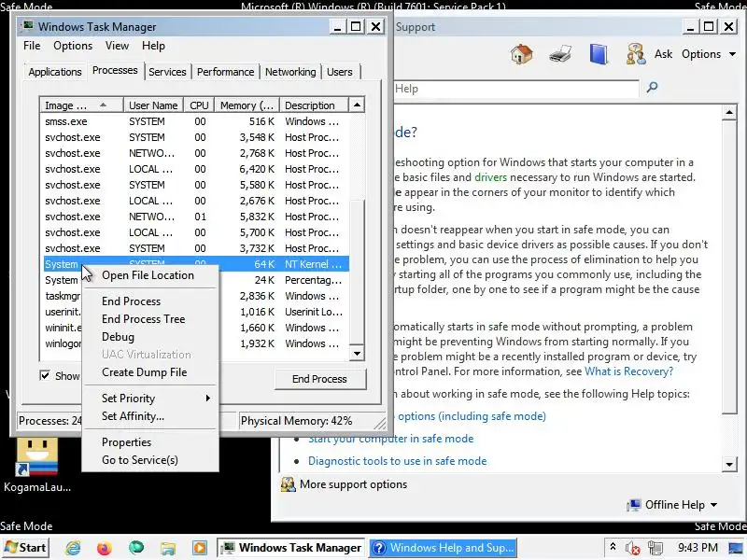Show hidden tray icons arrow
747x560 pixels.
coord(613,547)
